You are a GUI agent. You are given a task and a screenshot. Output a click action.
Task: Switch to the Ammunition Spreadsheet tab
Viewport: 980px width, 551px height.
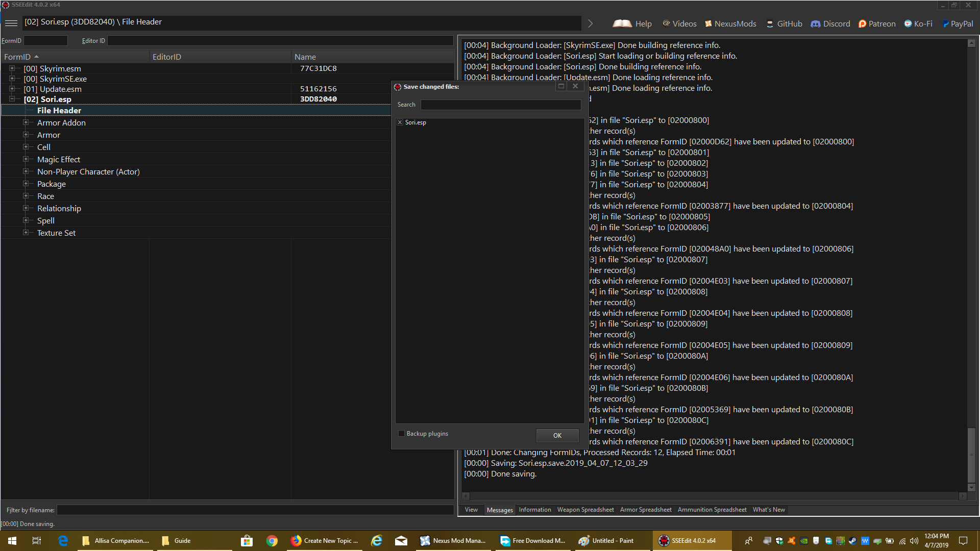[712, 510]
